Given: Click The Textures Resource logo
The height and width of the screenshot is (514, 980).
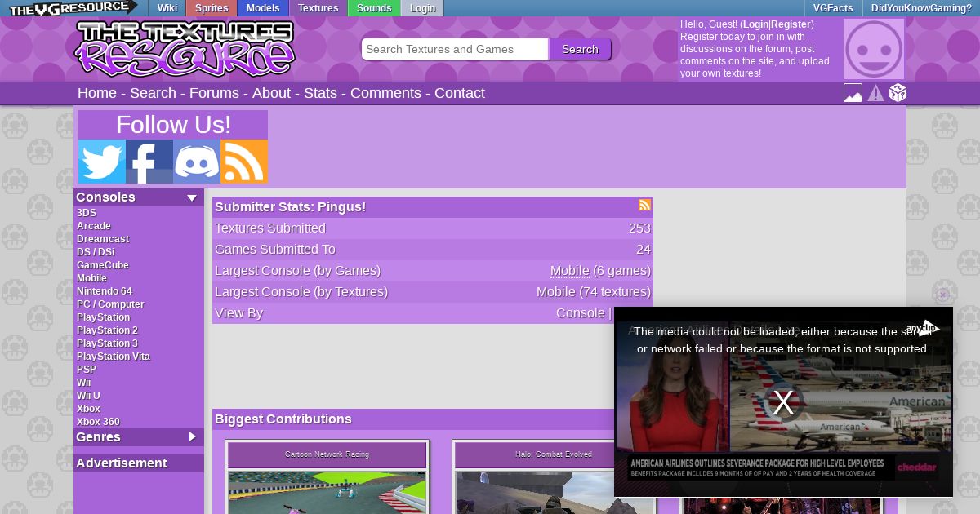Looking at the screenshot, I should (185, 49).
